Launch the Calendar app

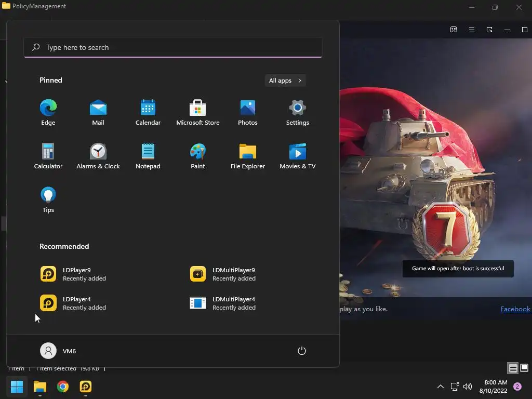(x=148, y=113)
